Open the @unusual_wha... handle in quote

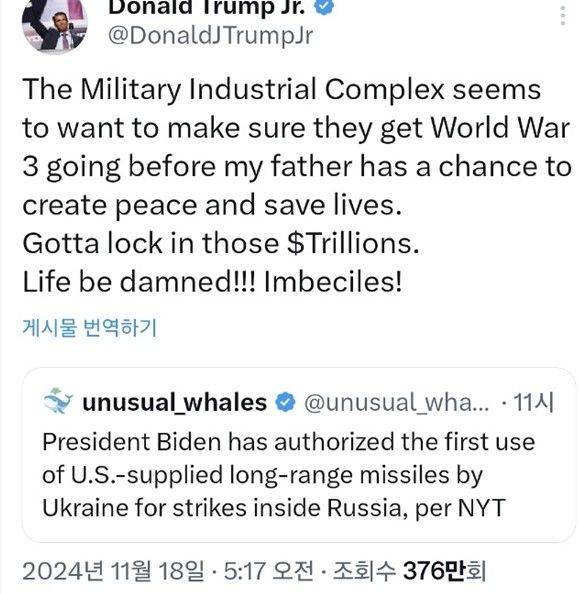(397, 402)
